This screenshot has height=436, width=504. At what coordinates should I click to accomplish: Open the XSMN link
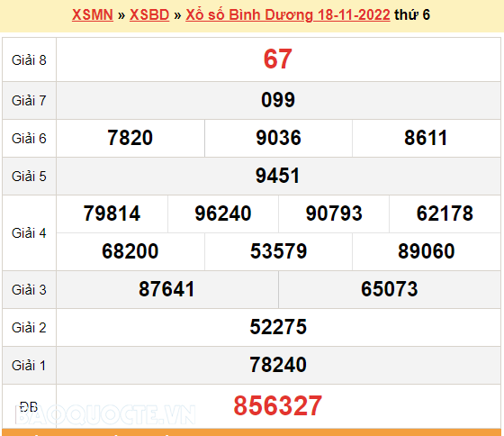(x=93, y=14)
